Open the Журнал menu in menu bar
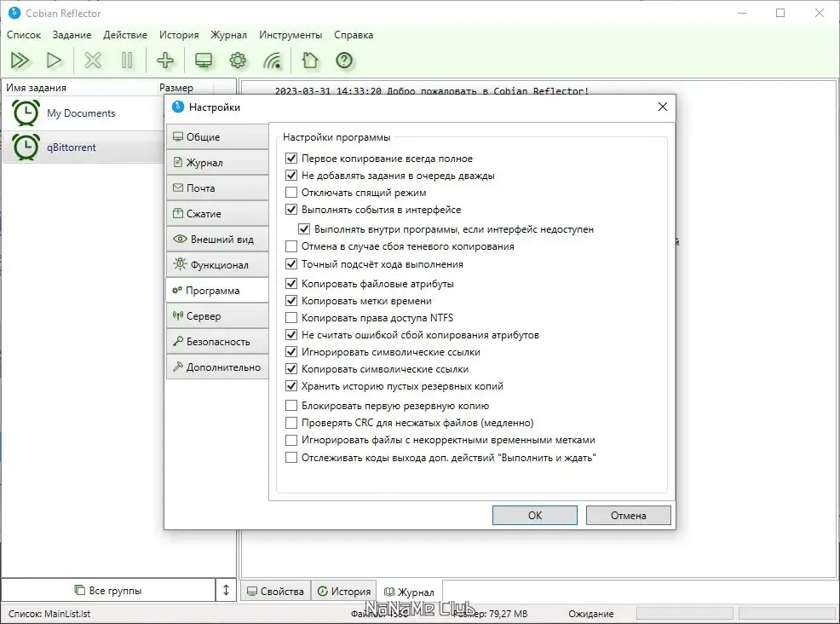The width and height of the screenshot is (840, 624). 229,35
